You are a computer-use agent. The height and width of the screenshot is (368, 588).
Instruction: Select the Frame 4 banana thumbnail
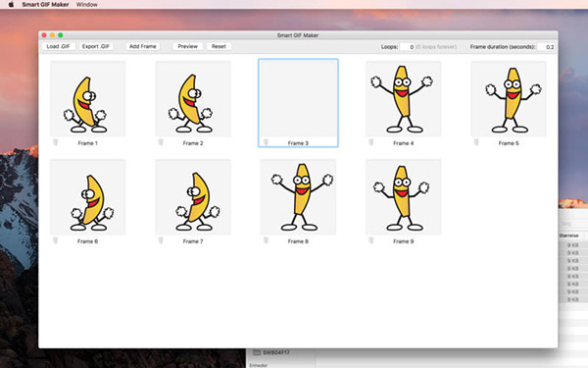[x=404, y=99]
